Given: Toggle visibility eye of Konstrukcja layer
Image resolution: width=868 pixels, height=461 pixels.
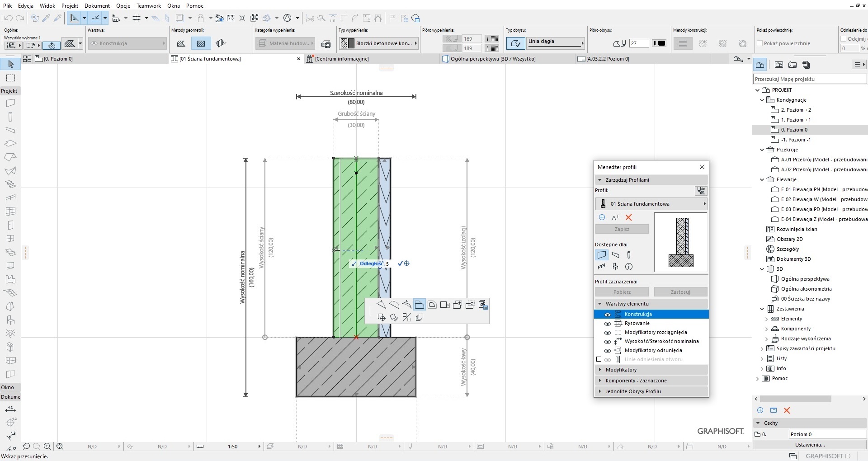Looking at the screenshot, I should pyautogui.click(x=608, y=315).
